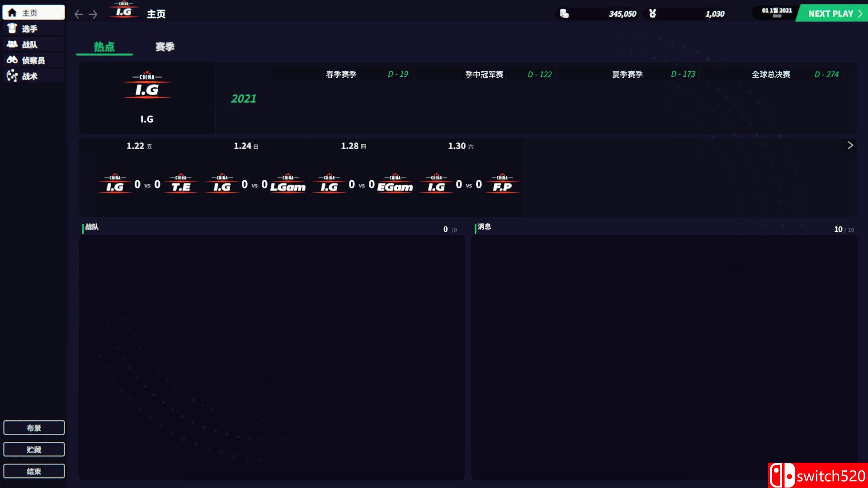
Task: Open the 1.30 I.G vs F.P match
Action: (x=469, y=184)
